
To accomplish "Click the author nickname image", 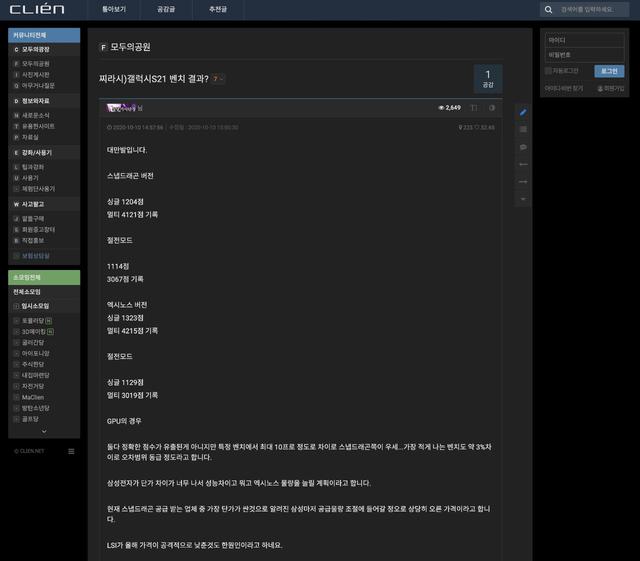I will [x=121, y=108].
